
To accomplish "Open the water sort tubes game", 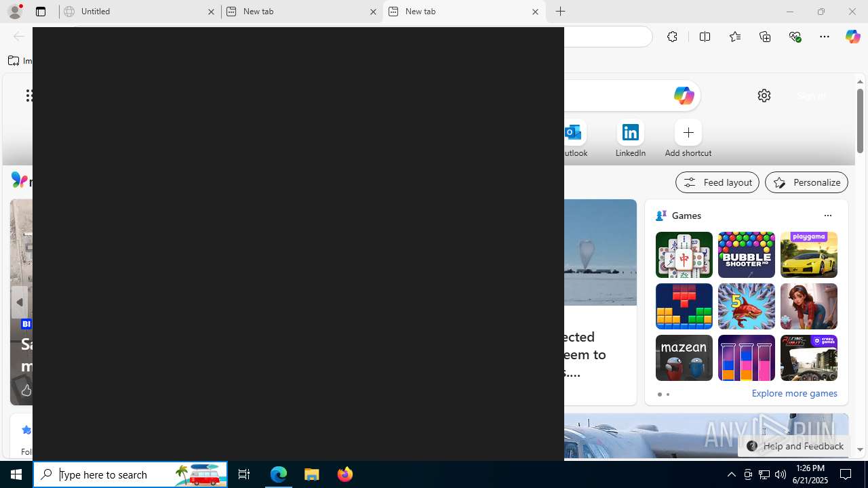I will [746, 358].
